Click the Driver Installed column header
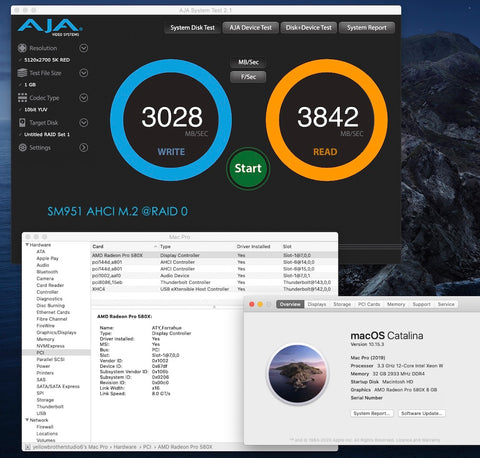 coord(253,246)
